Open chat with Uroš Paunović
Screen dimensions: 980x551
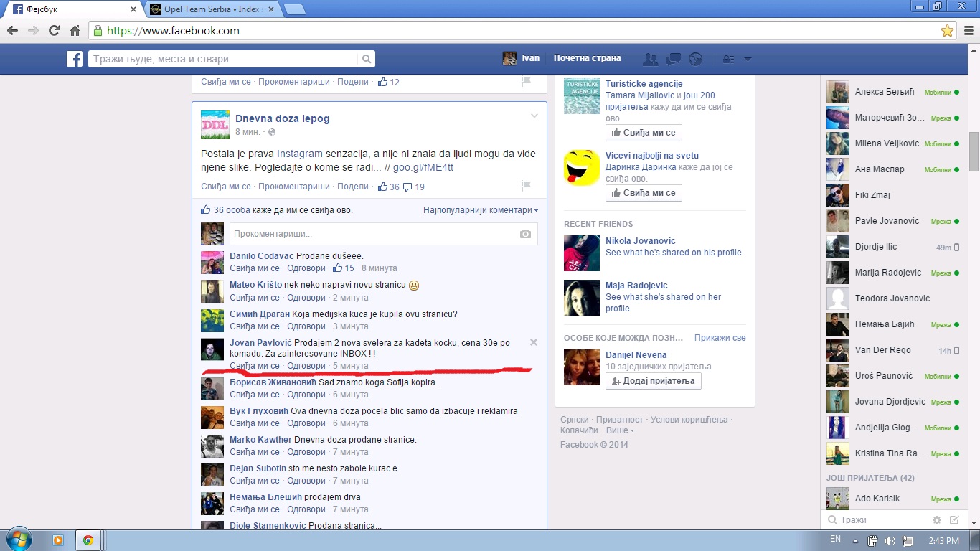point(893,376)
